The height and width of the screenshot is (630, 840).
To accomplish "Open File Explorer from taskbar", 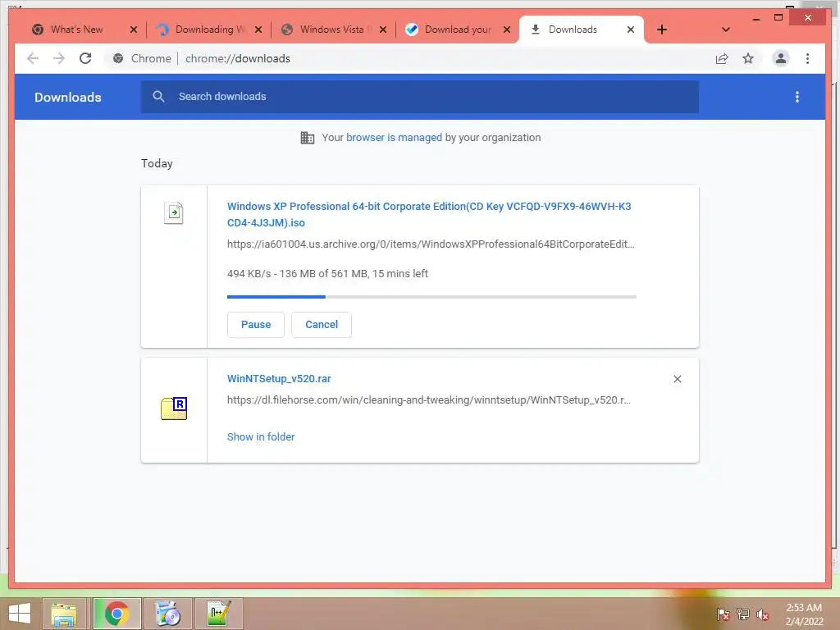I will click(64, 614).
